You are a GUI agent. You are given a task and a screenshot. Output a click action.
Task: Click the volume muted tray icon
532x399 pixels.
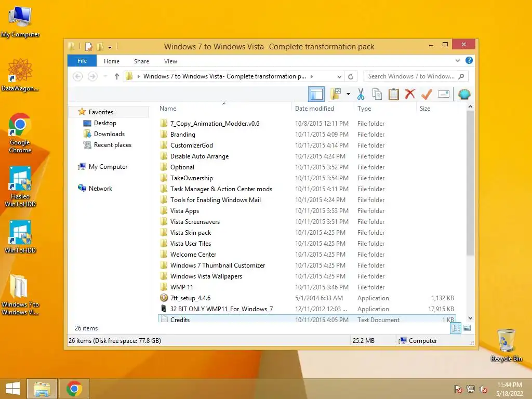(x=483, y=389)
